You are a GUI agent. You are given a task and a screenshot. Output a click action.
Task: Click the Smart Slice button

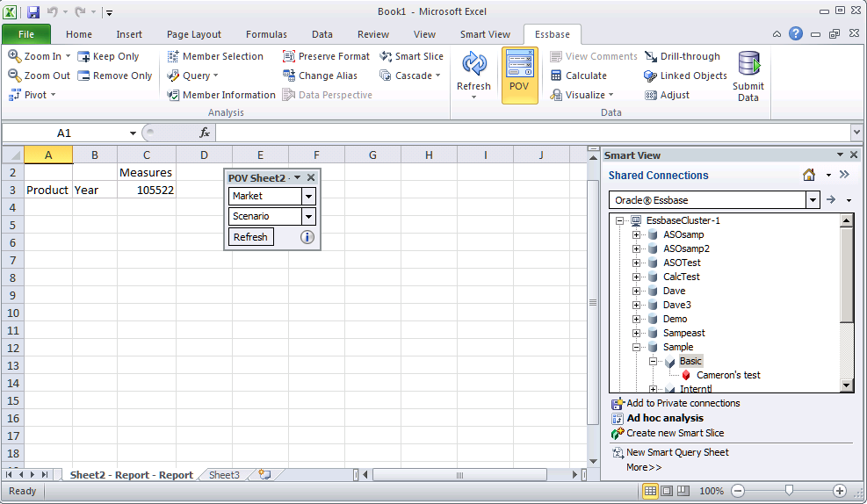411,56
